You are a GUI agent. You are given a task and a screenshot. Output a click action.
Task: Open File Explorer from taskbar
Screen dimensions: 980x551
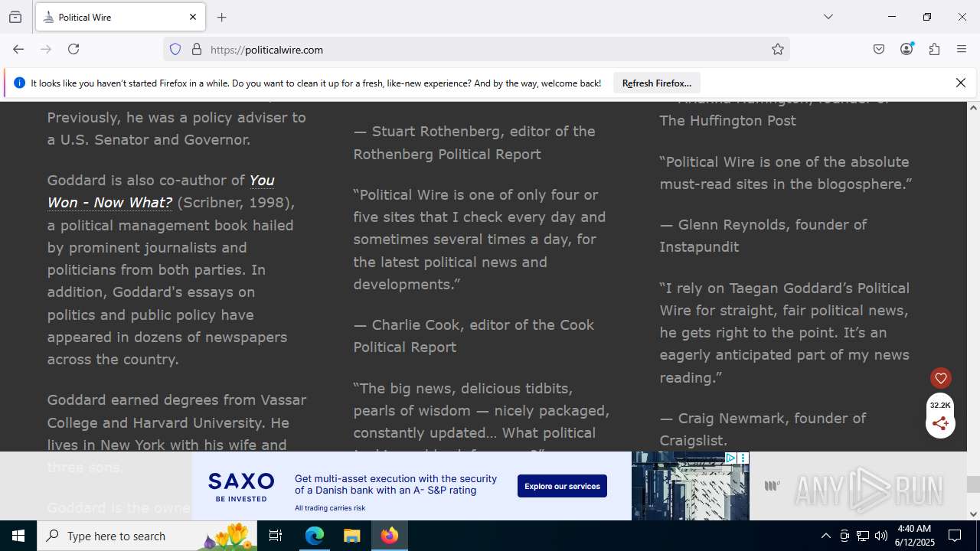pos(351,536)
